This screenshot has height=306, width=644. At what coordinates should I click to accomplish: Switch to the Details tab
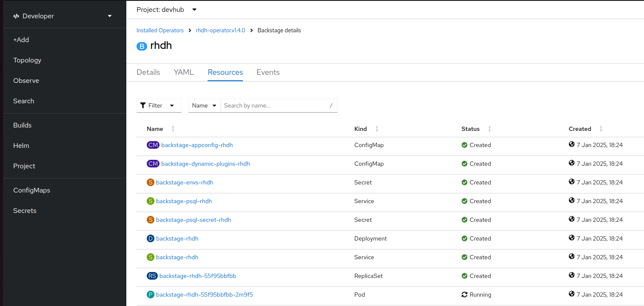tap(148, 72)
